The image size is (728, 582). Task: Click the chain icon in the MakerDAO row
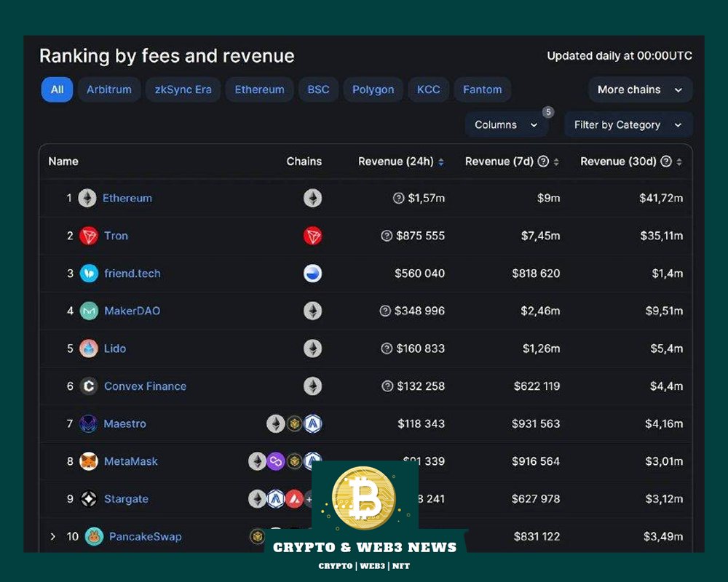(312, 311)
